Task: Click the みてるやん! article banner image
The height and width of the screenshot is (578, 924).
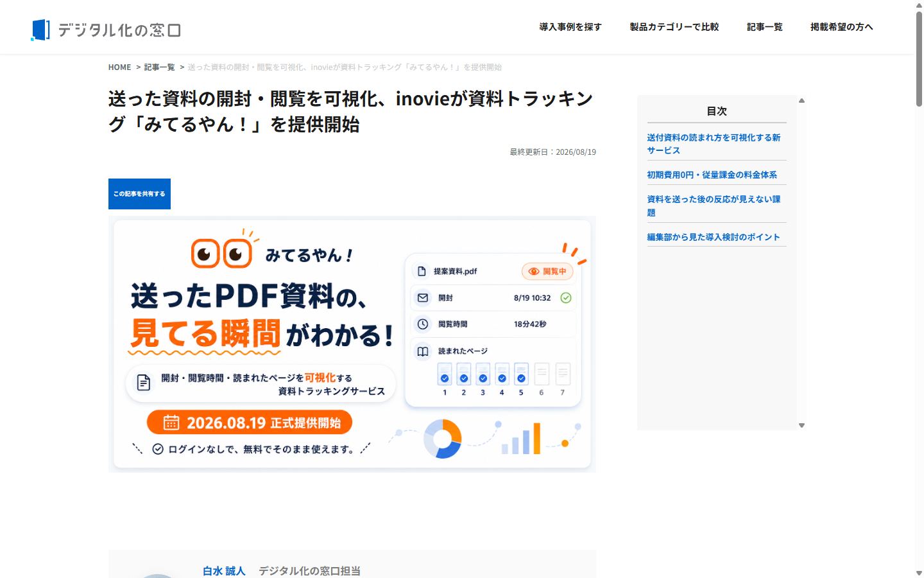Action: click(x=352, y=344)
